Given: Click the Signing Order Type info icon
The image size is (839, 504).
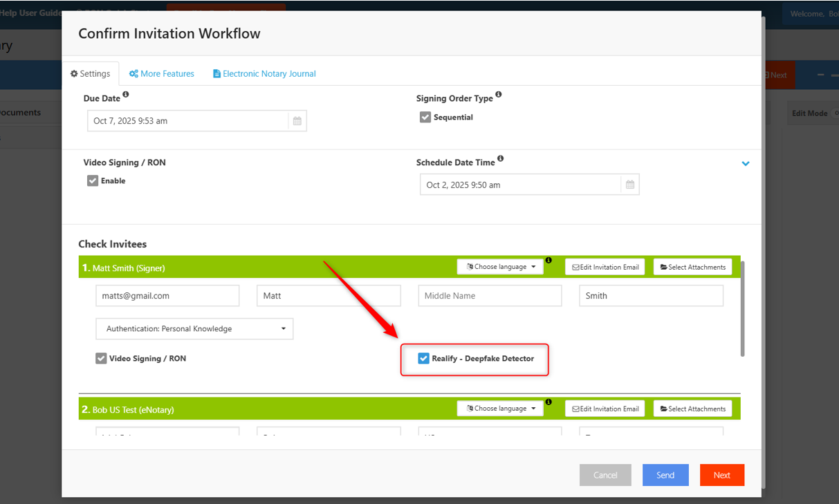Looking at the screenshot, I should (499, 95).
